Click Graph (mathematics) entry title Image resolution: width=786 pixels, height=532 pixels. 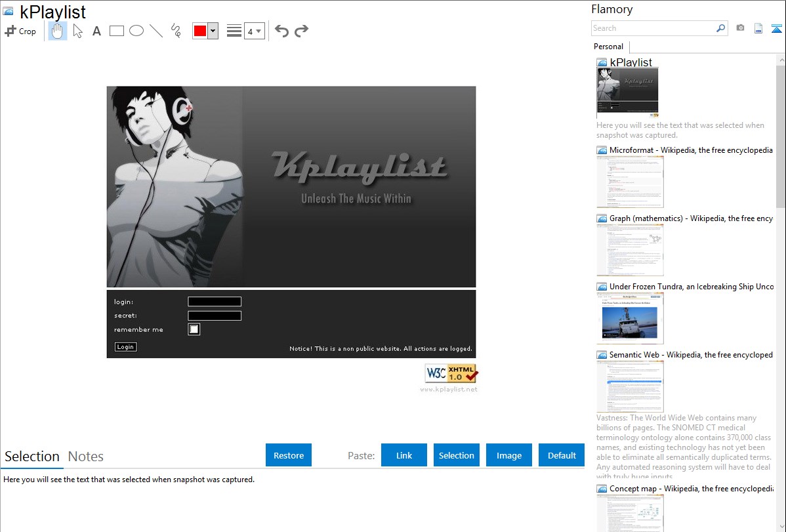[x=691, y=218]
